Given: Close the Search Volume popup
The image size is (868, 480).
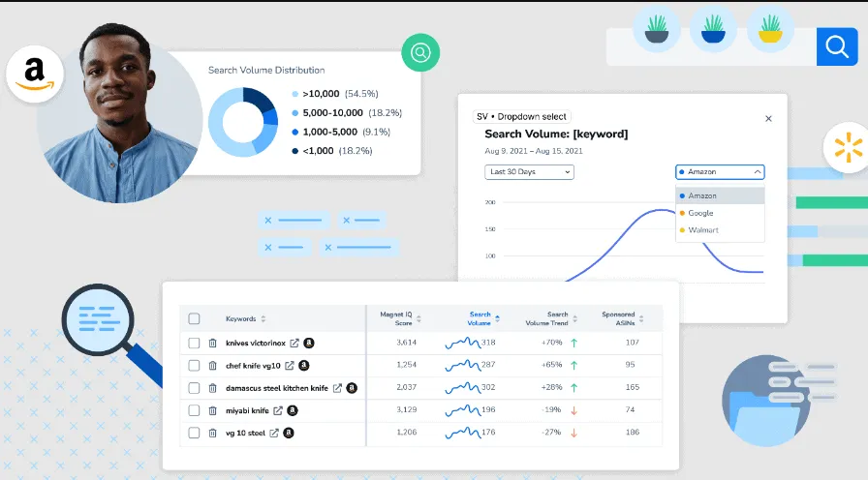Looking at the screenshot, I should point(768,118).
